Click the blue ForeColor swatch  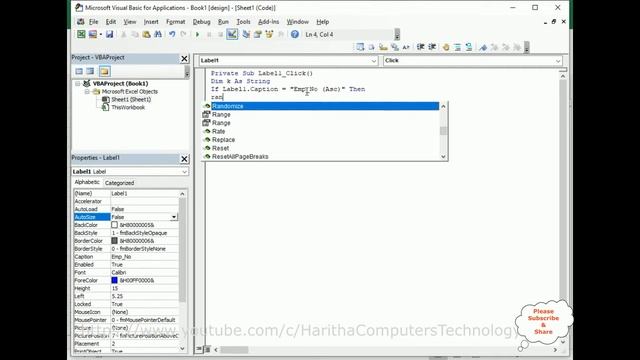click(x=114, y=280)
